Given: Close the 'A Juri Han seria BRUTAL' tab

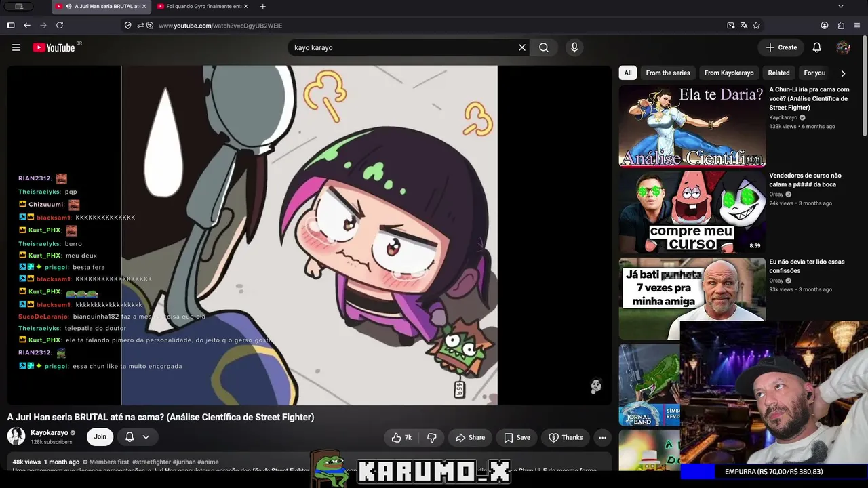Looking at the screenshot, I should point(144,7).
